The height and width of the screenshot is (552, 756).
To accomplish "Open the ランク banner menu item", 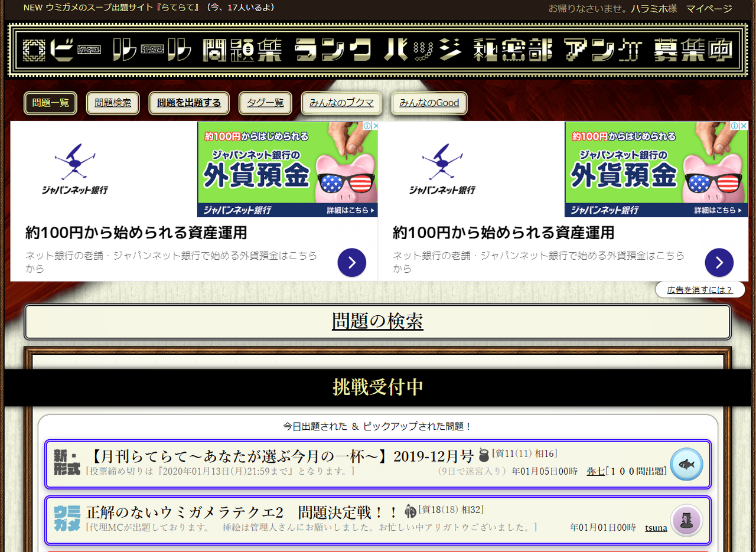I will click(333, 50).
